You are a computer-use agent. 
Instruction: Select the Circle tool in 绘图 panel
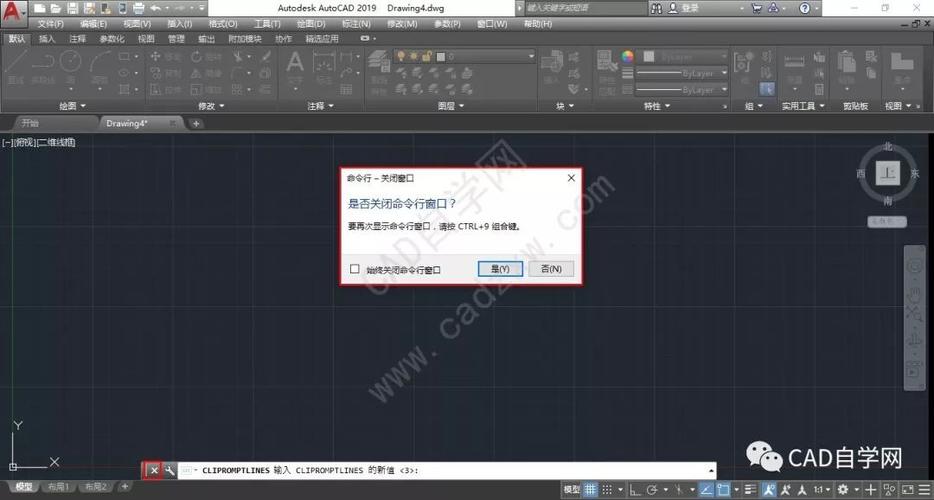click(70, 66)
